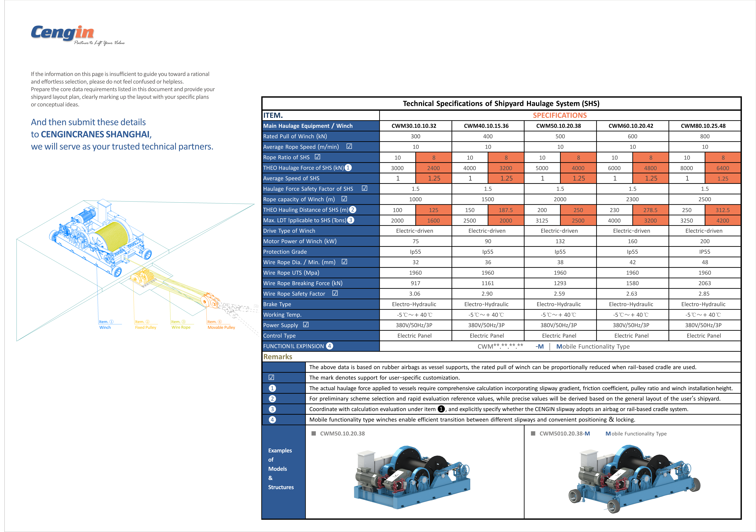
Task: Click the winch isometric line drawing
Action: point(100,238)
